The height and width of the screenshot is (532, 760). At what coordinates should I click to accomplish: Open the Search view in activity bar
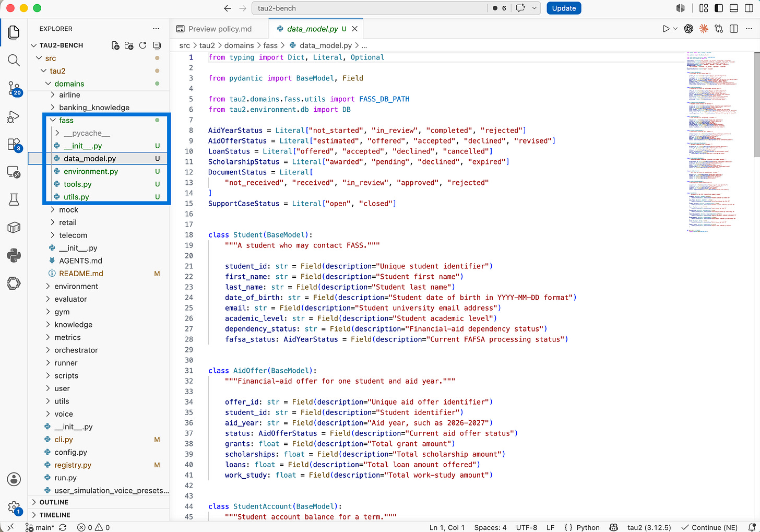pos(14,61)
